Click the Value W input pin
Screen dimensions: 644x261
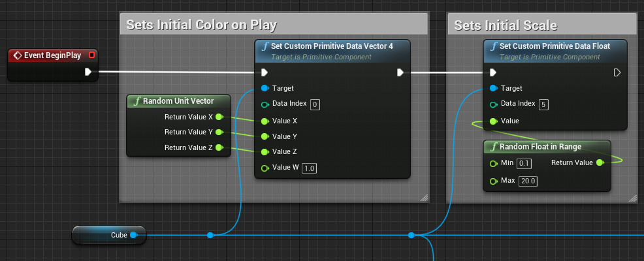(x=265, y=168)
